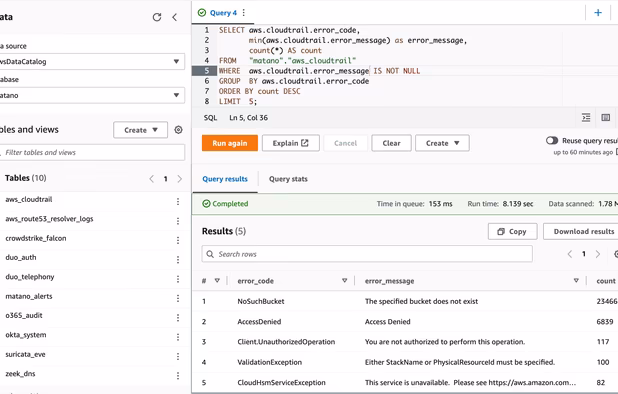Image resolution: width=618 pixels, height=394 pixels.
Task: Toggle editor layout icon
Action: click(x=606, y=117)
